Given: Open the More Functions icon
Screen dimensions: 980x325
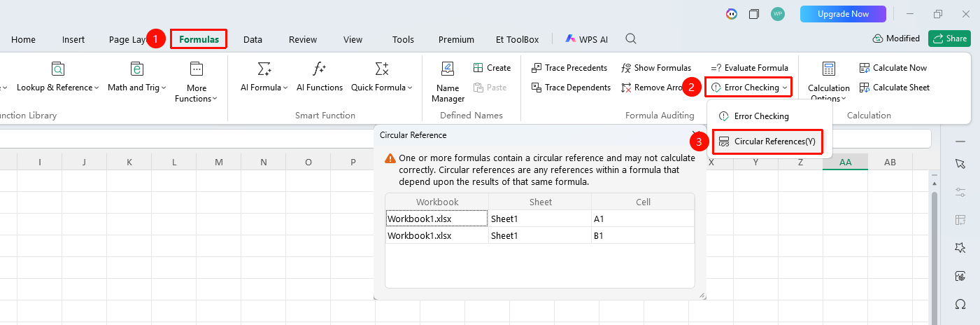Looking at the screenshot, I should click(197, 69).
